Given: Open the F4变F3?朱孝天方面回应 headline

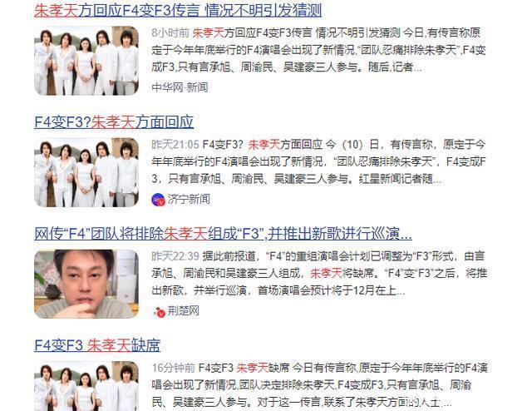Looking at the screenshot, I should pos(114,122).
